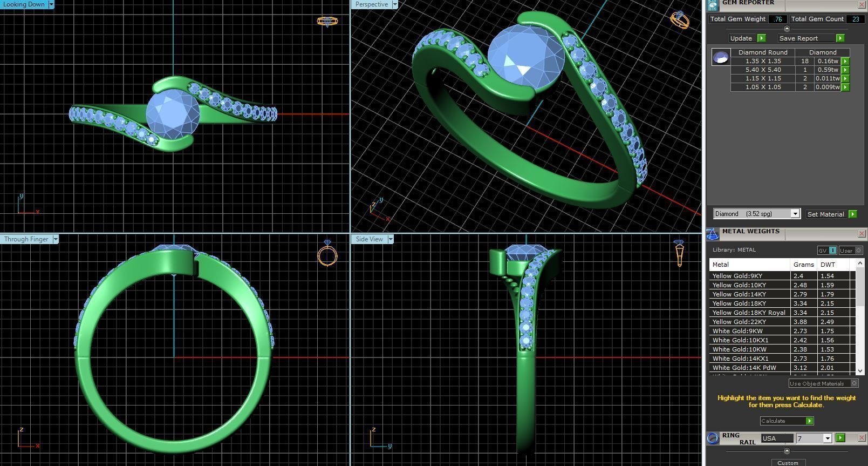Open the ring size 7 dropdown

pos(827,438)
